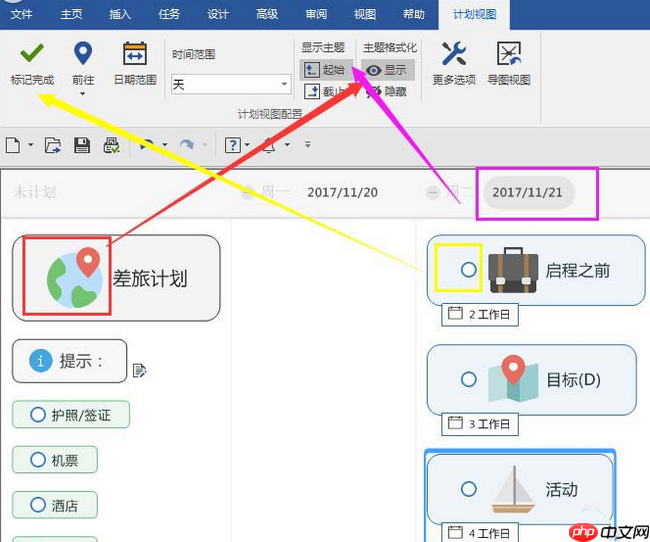Select the 2017/11/21 date header
The width and height of the screenshot is (650, 542).
(x=528, y=192)
